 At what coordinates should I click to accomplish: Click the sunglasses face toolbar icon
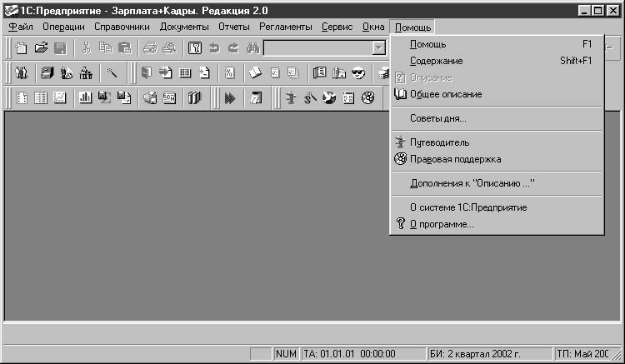[358, 73]
